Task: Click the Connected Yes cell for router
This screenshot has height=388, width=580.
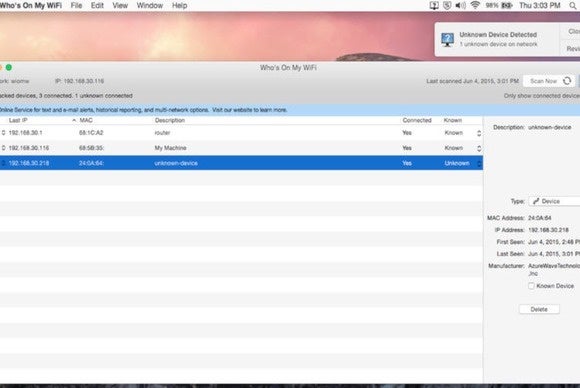Action: pyautogui.click(x=407, y=133)
